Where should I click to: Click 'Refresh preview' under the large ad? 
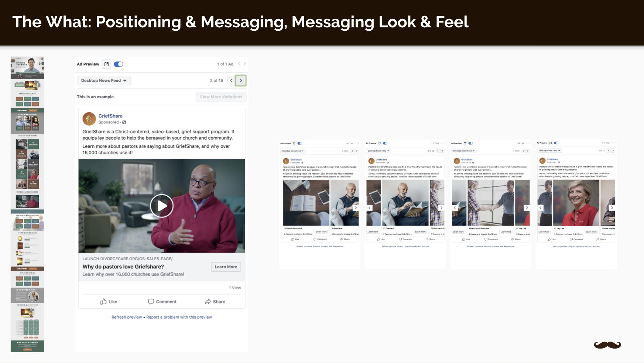[127, 317]
